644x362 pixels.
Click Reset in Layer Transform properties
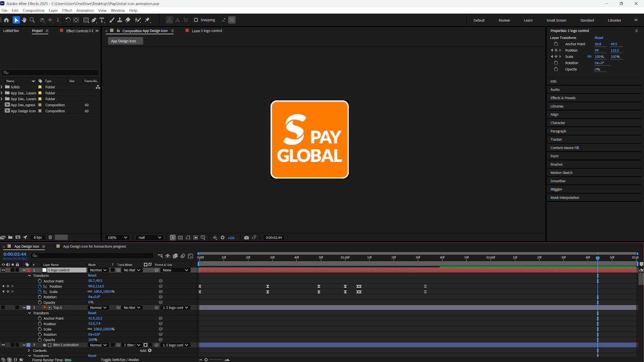(599, 38)
